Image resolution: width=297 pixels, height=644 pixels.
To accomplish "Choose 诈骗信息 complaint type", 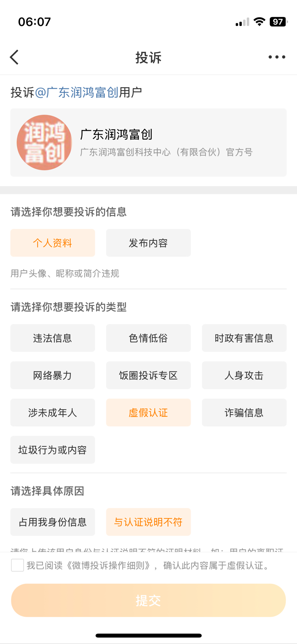I will 244,412.
